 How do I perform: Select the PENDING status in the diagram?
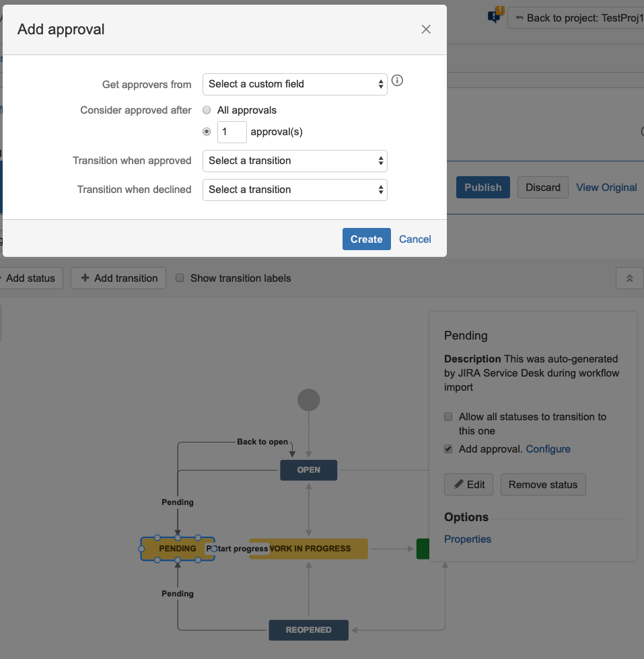click(x=176, y=548)
